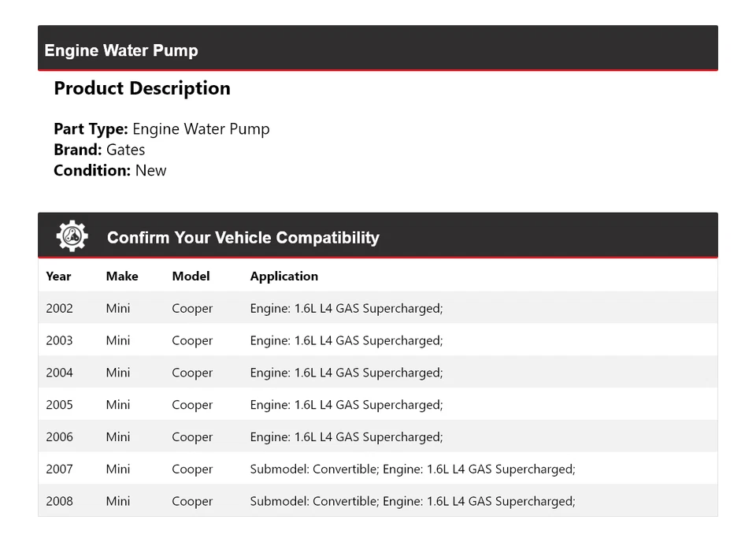This screenshot has width=756, height=542.
Task: Click the Model column header
Action: pyautogui.click(x=191, y=277)
